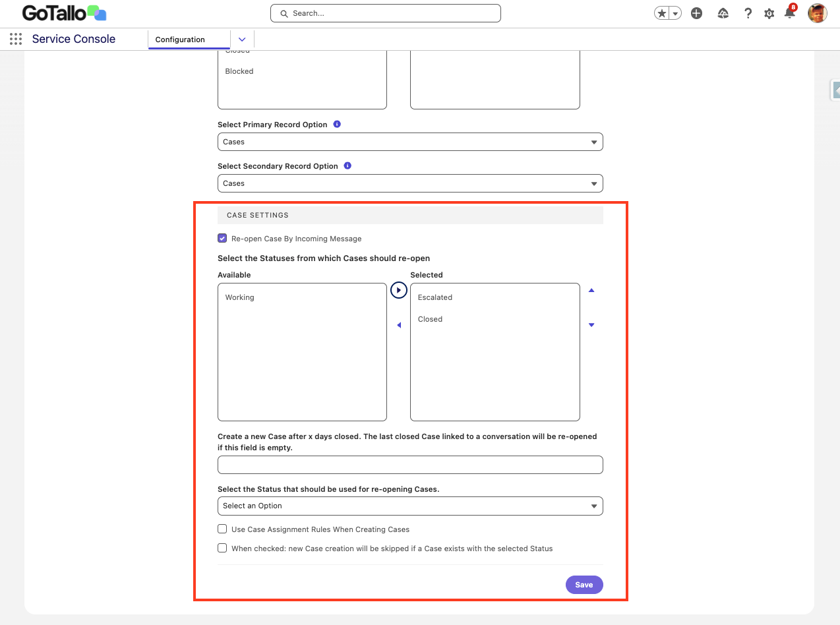Viewport: 840px width, 625px height.
Task: Click the days closed input field
Action: coord(410,465)
